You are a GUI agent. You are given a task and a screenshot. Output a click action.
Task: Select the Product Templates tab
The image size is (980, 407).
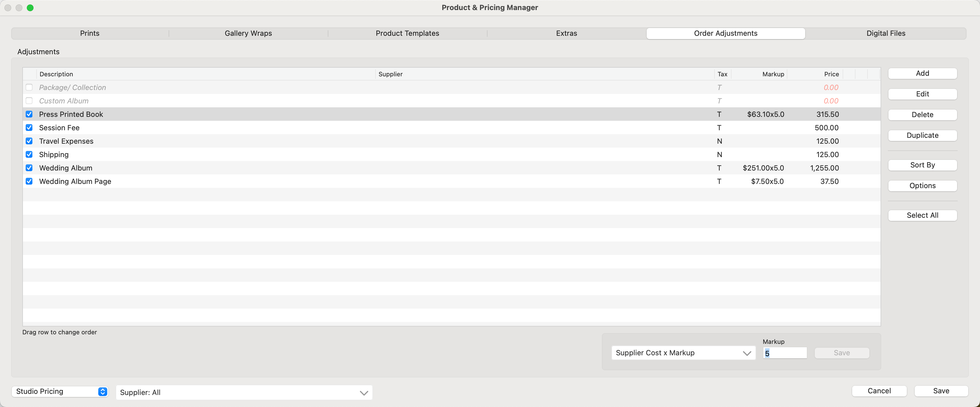coord(407,34)
